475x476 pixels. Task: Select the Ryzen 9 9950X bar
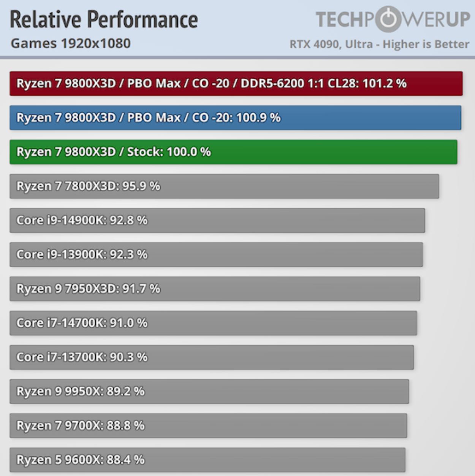coord(209,392)
